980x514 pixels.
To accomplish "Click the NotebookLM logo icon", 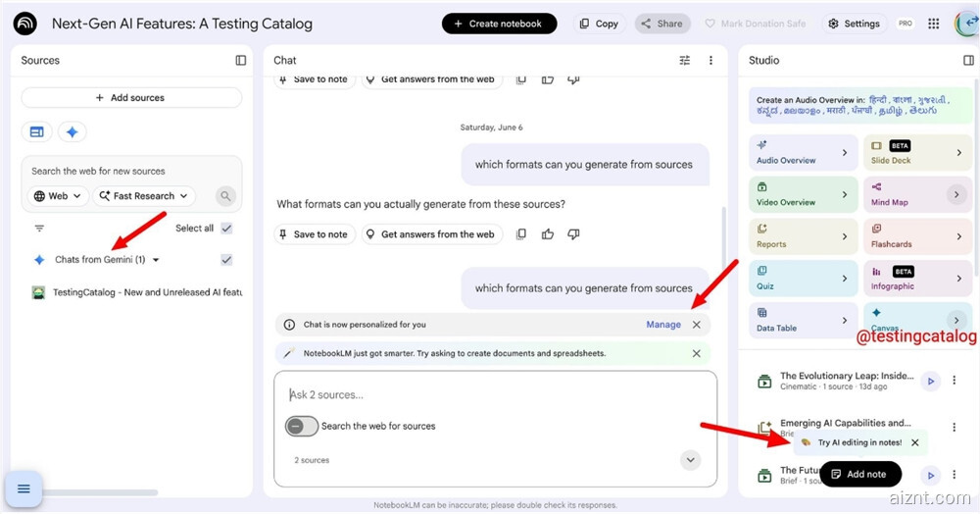I will coord(25,24).
